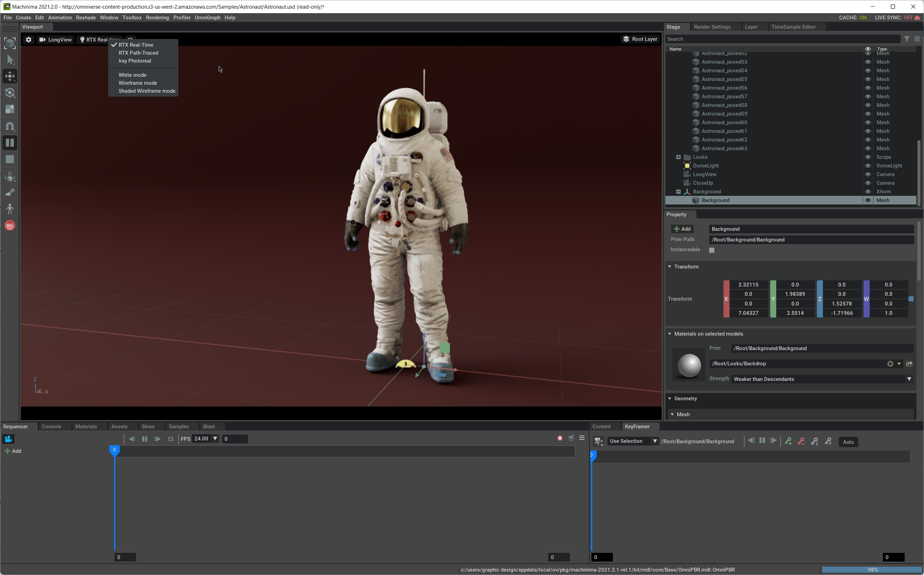Switch to Render Settings tab
The width and height of the screenshot is (924, 575).
(712, 27)
